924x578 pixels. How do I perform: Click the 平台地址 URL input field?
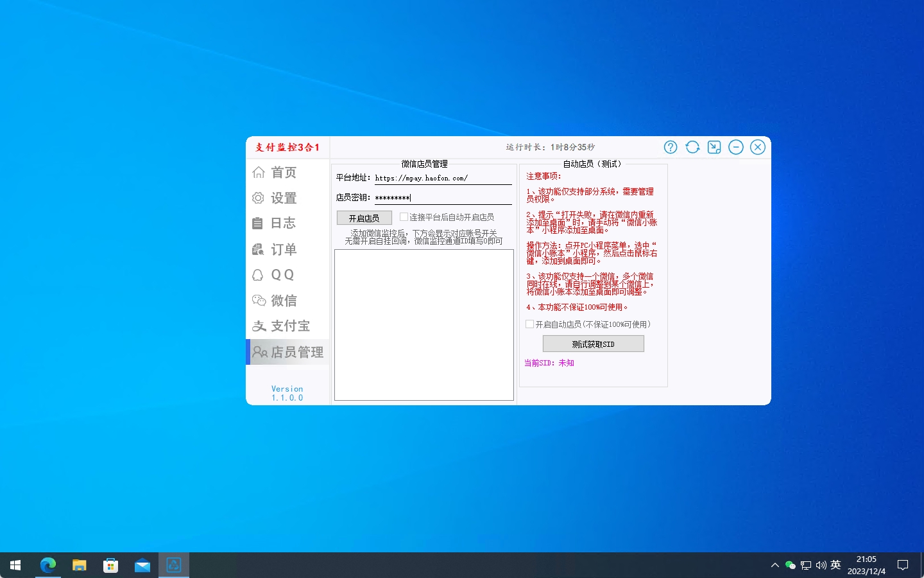443,178
